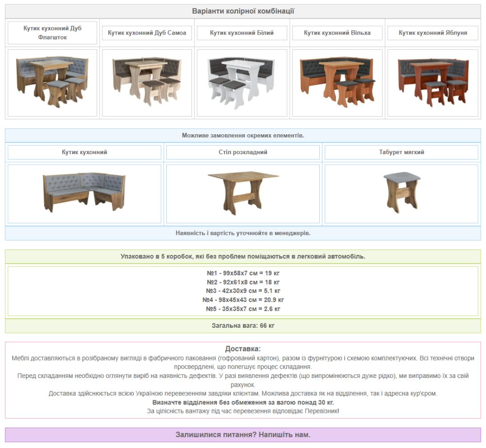Image resolution: width=486 pixels, height=448 pixels.
Task: Click the Кутик кухонний Дуб Флагшток label
Action: pos(52,33)
